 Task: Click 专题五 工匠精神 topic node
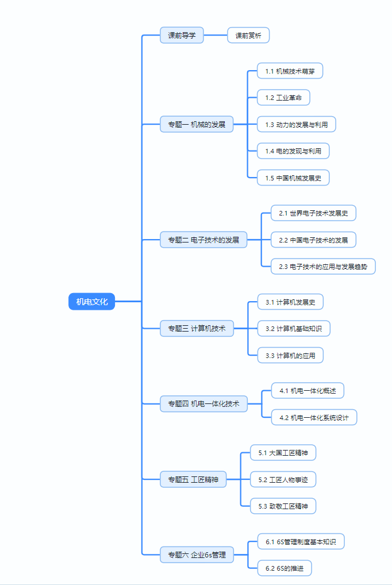pos(193,479)
